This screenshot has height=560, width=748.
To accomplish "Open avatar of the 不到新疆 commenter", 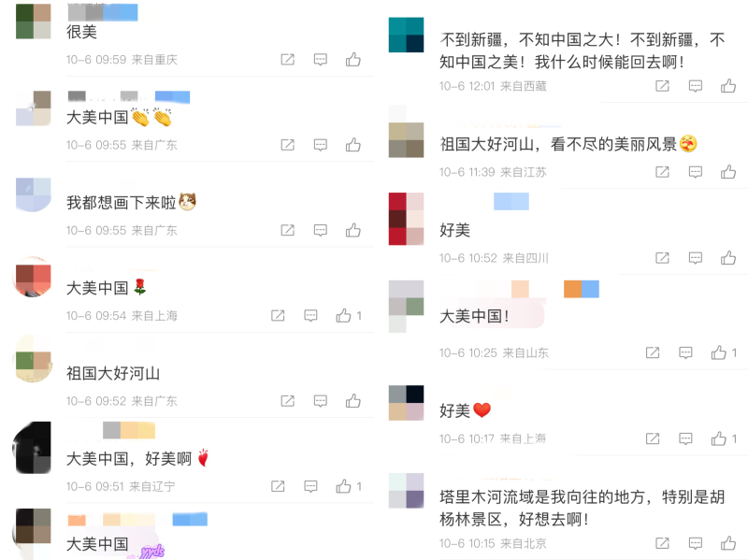I will pos(406,35).
